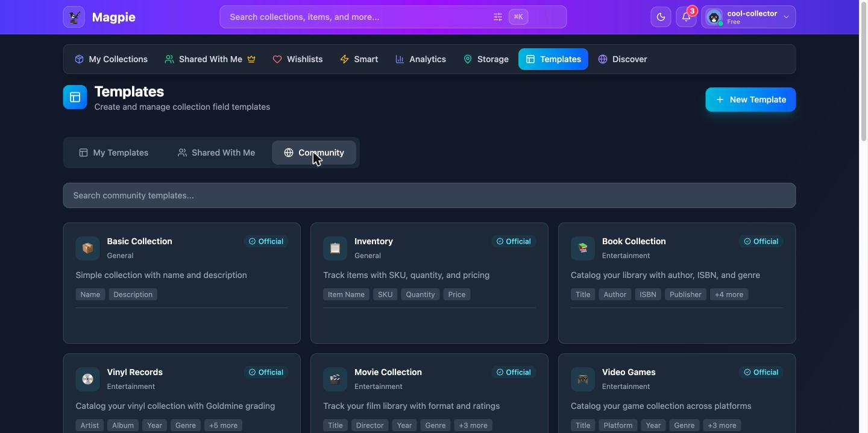Image resolution: width=868 pixels, height=433 pixels.
Task: Click the Templates page header icon
Action: 75,97
